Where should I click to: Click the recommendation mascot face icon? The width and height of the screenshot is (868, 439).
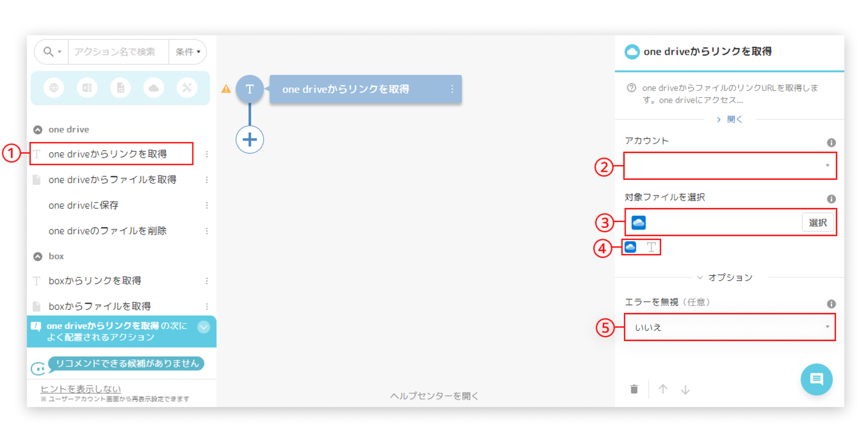(39, 369)
